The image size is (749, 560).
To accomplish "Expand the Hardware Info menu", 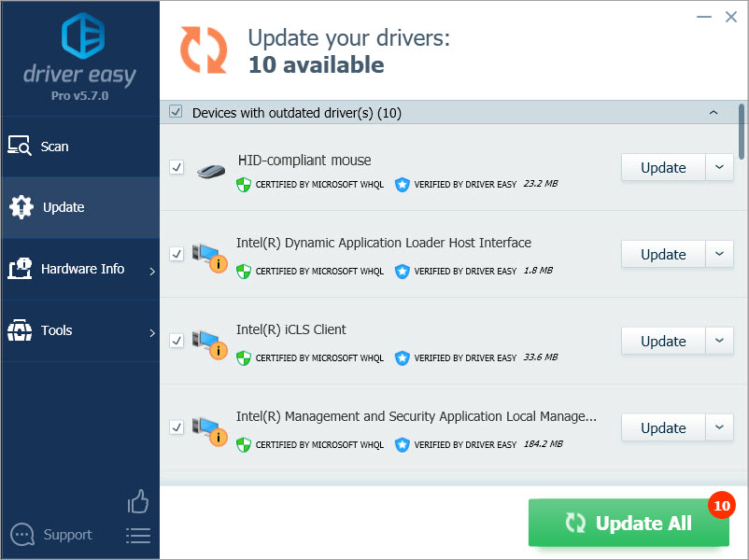I will 80,269.
